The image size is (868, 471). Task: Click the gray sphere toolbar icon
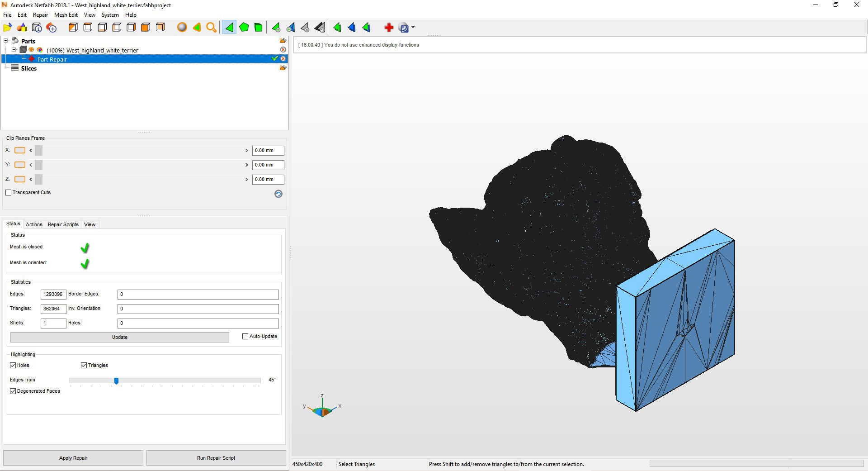[182, 28]
